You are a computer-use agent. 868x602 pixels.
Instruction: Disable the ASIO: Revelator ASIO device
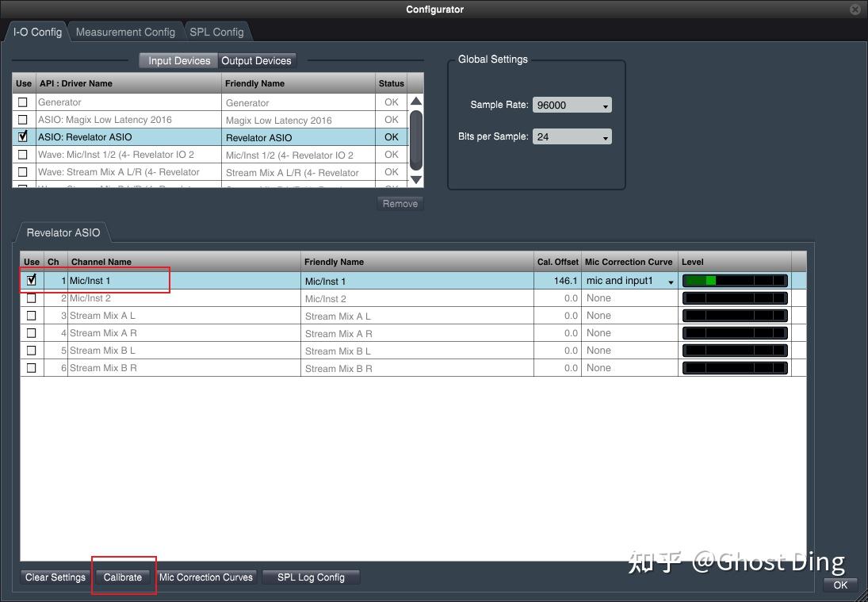pos(23,136)
